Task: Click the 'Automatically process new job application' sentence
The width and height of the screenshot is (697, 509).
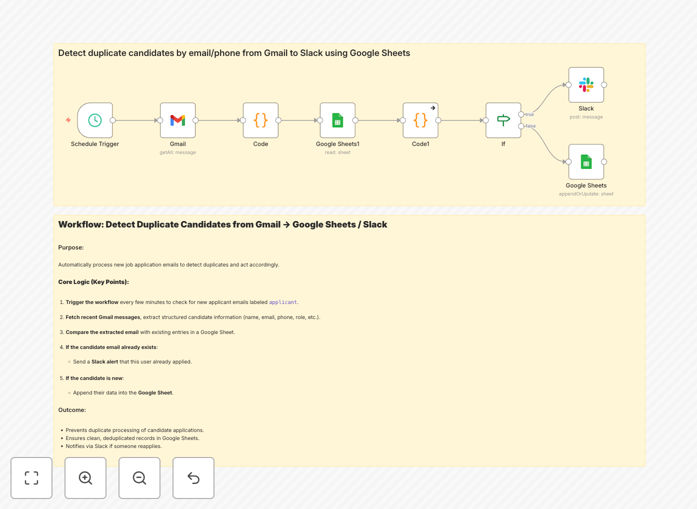Action: [x=168, y=265]
